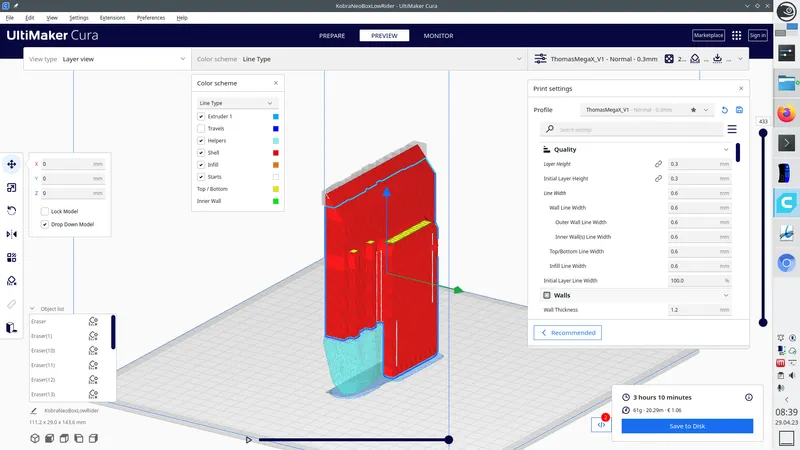Image resolution: width=800 pixels, height=450 pixels.
Task: Collapse the Quality settings section
Action: pyautogui.click(x=727, y=150)
